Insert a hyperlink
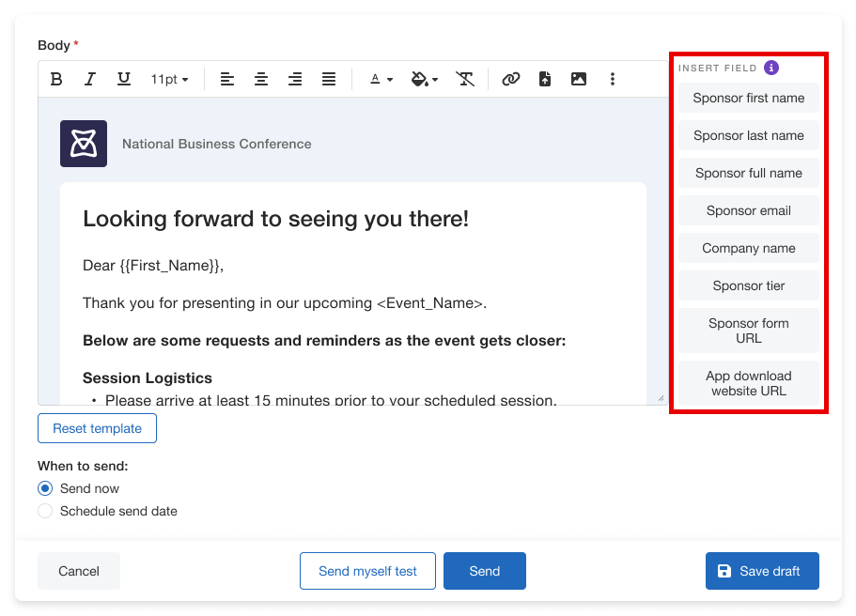This screenshot has height=616, width=856. 511,80
